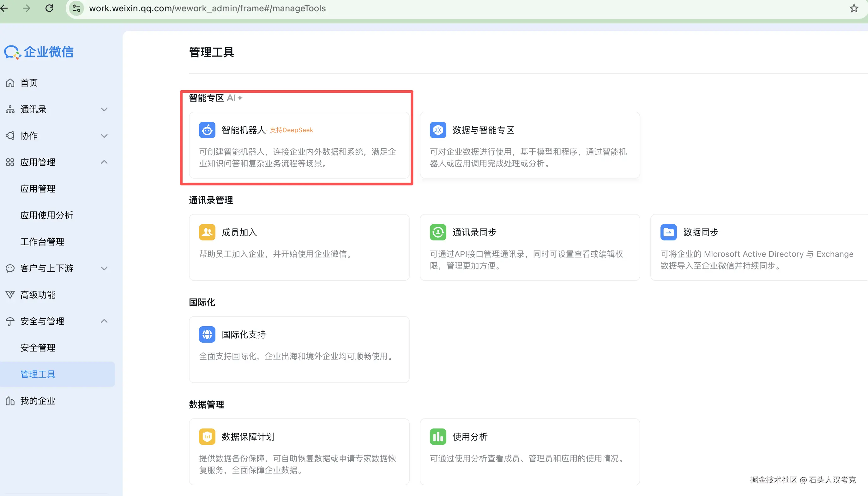Viewport: 868px width, 496px height.
Task: Click the 成员加入 orange icon
Action: pyautogui.click(x=207, y=232)
